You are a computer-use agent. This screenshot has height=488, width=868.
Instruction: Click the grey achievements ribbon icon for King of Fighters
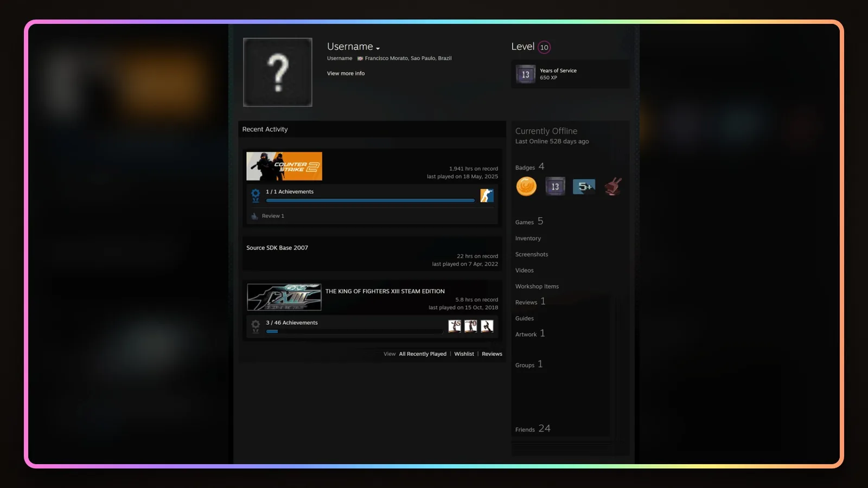tap(256, 326)
